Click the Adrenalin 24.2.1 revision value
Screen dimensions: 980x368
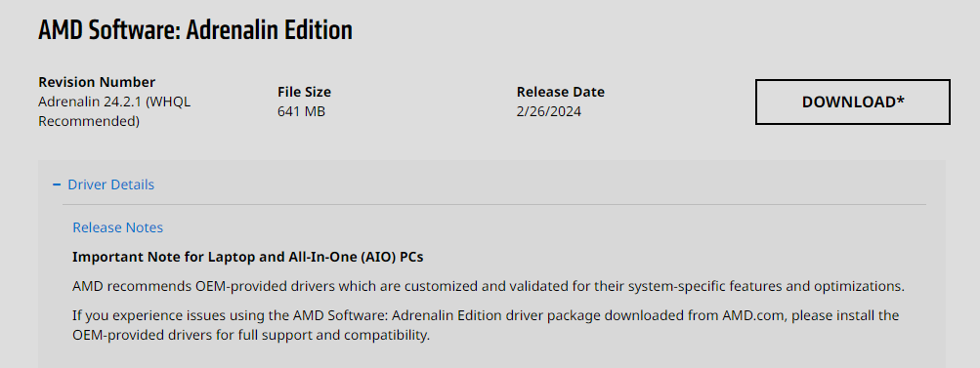114,111
